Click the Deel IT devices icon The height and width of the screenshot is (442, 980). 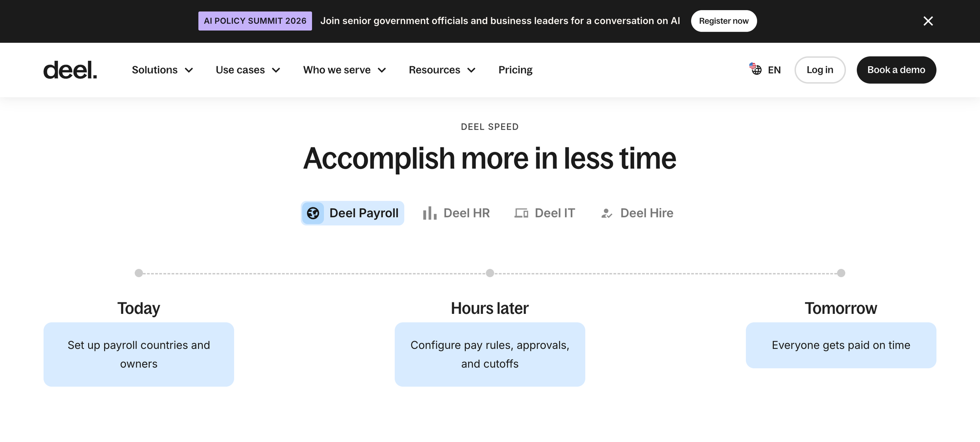pos(521,213)
